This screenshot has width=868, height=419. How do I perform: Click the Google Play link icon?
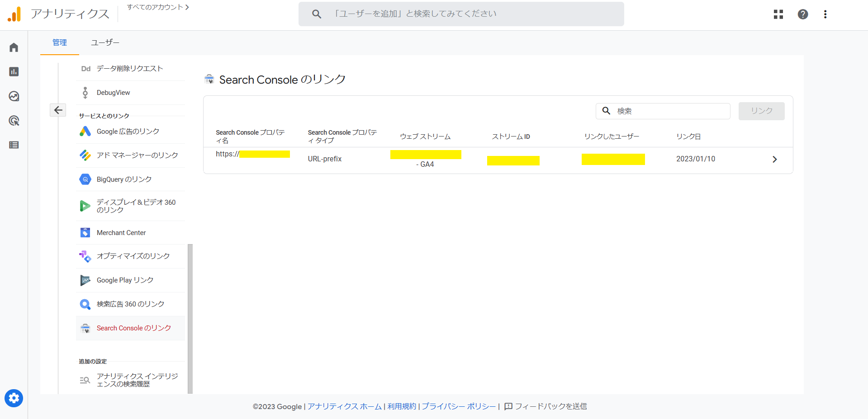[x=85, y=280]
